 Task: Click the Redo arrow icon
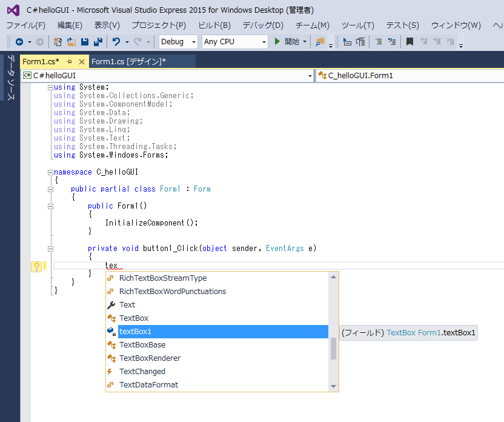pos(138,42)
